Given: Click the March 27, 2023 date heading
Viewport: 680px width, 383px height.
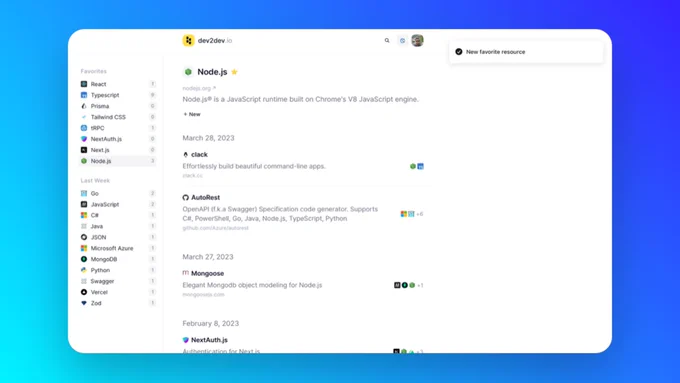Looking at the screenshot, I should click(x=208, y=257).
